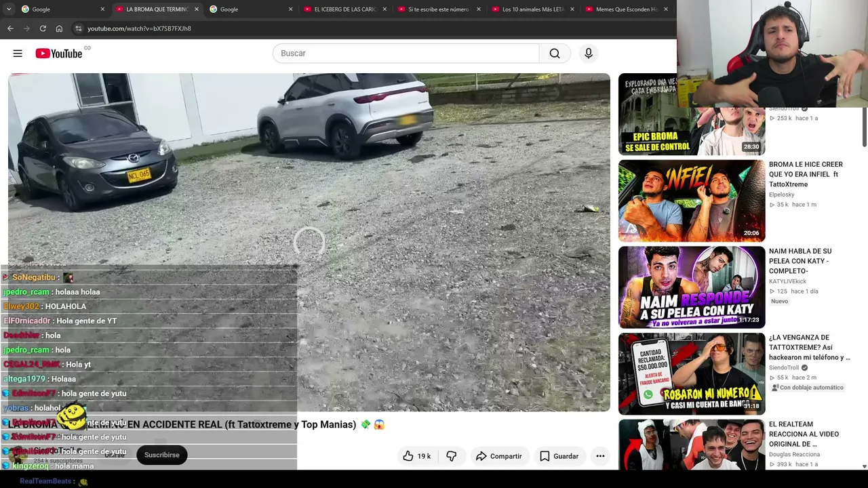The width and height of the screenshot is (868, 488).
Task: Save the video with Guardar
Action: tap(559, 456)
